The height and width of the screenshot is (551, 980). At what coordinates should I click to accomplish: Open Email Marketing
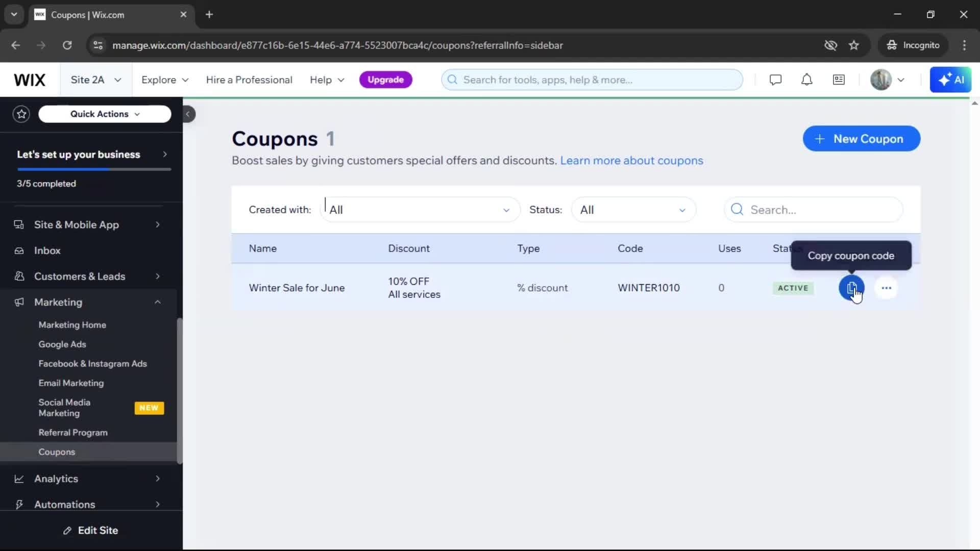(71, 383)
